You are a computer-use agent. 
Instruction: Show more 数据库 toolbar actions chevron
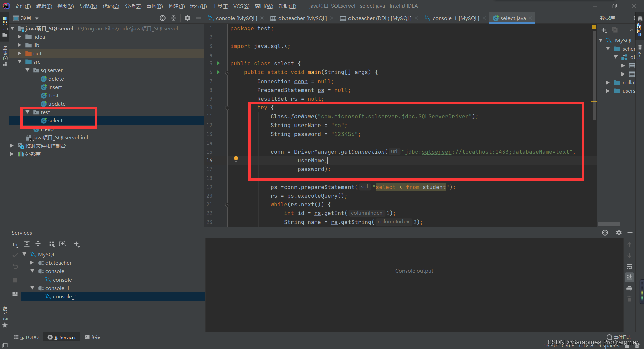pyautogui.click(x=631, y=30)
